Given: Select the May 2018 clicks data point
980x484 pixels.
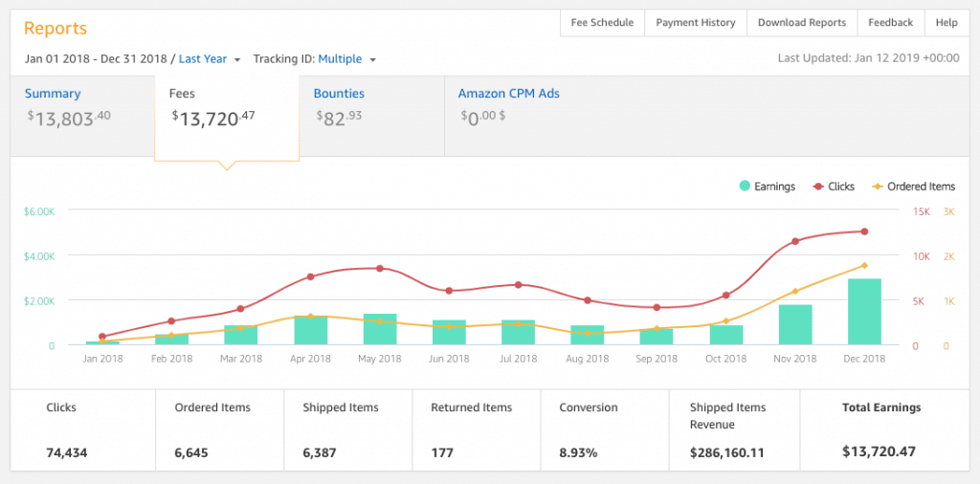Looking at the screenshot, I should point(380,269).
